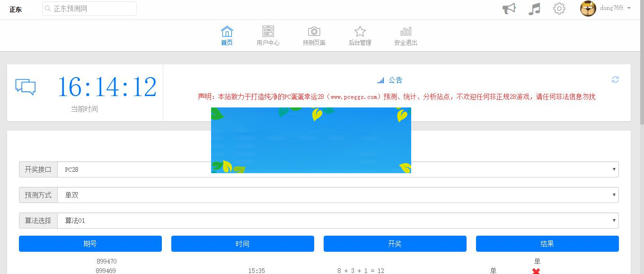Select the 首页 home icon
The image size is (644, 274).
coord(227,31)
